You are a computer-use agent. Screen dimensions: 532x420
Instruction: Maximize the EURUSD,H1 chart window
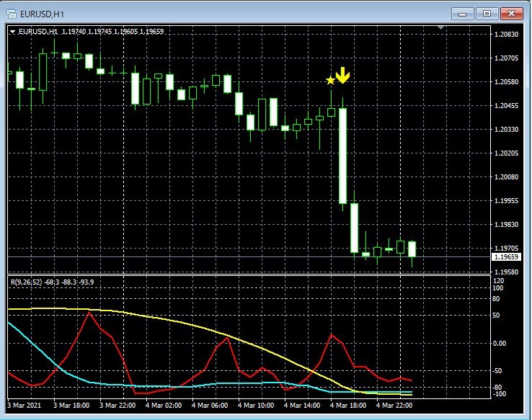487,14
